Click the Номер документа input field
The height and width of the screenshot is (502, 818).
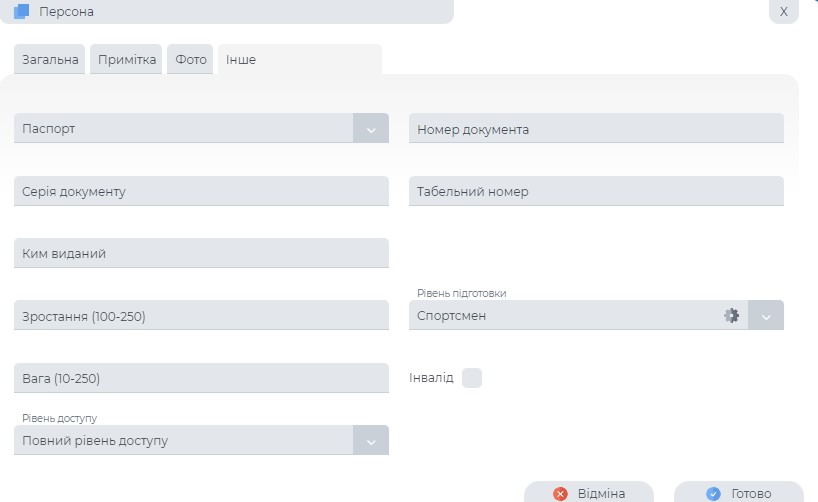[596, 129]
